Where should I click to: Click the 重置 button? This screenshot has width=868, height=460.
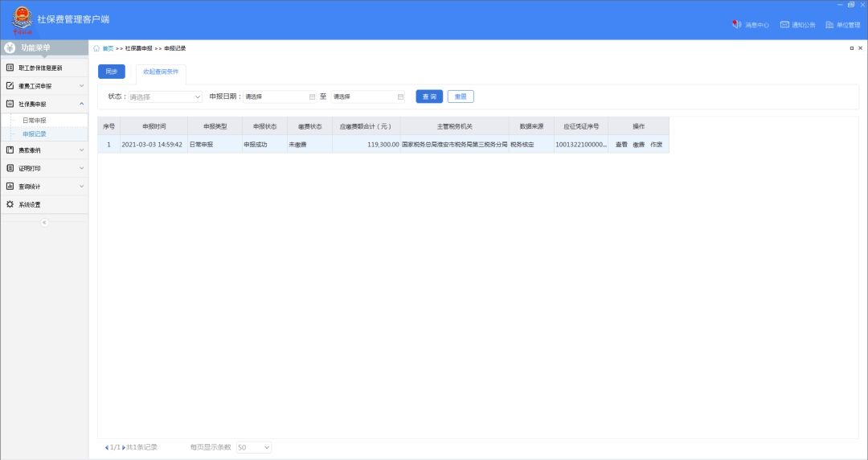pos(461,97)
